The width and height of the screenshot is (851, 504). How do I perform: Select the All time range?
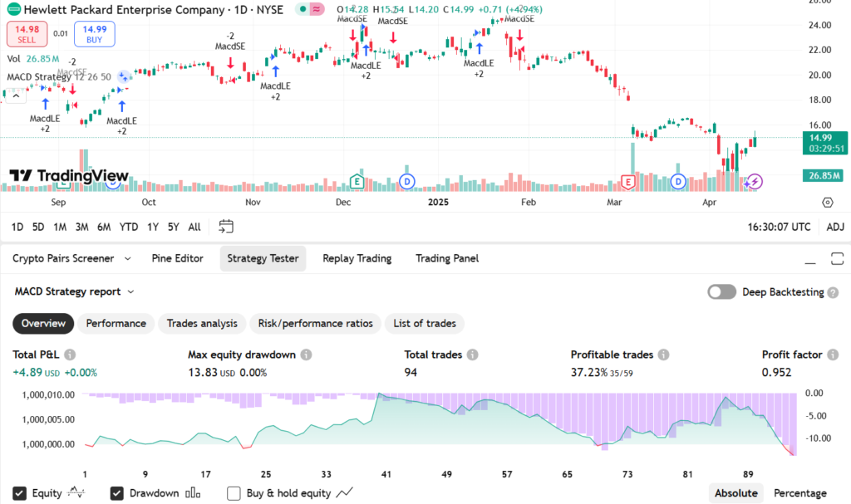click(x=194, y=227)
